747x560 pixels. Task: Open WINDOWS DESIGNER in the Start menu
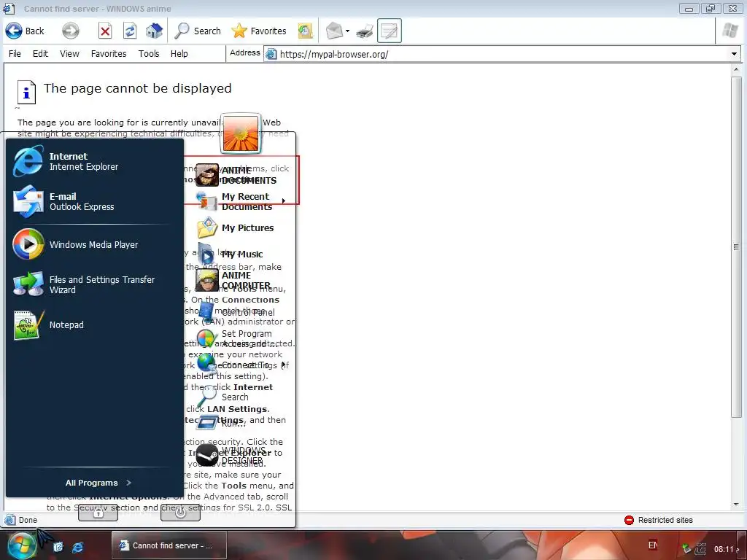[241, 455]
